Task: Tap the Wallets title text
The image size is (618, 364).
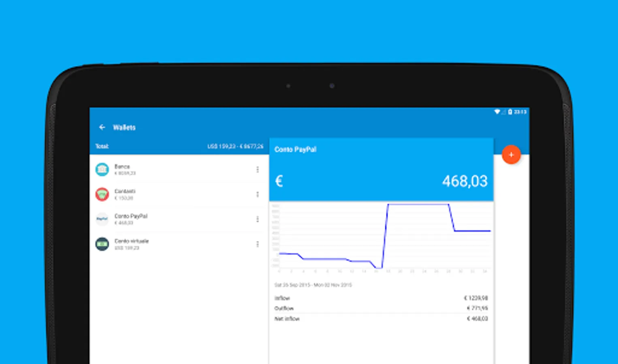Action: point(124,127)
